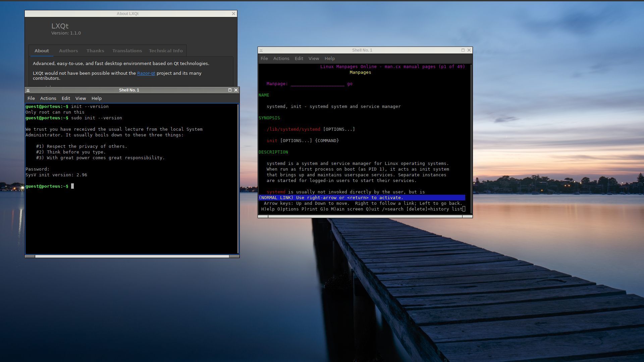Image resolution: width=644 pixels, height=362 pixels.
Task: Open File menu in left terminal
Action: pos(31,98)
